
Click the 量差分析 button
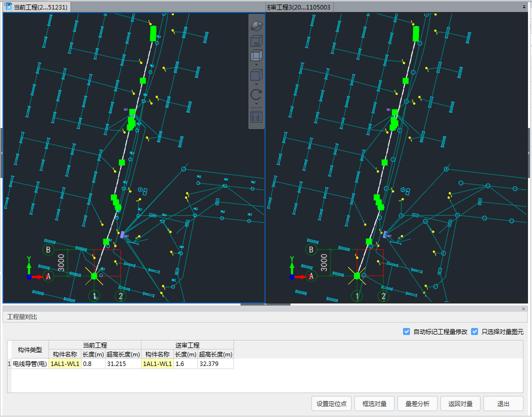417,403
